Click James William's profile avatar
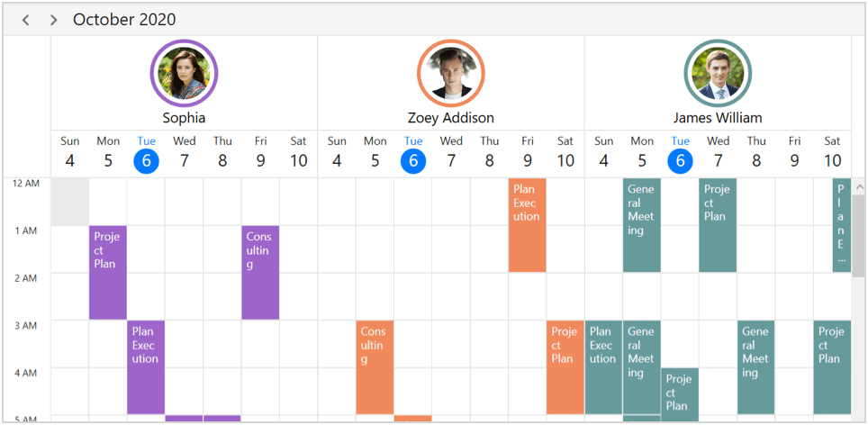 pyautogui.click(x=718, y=73)
